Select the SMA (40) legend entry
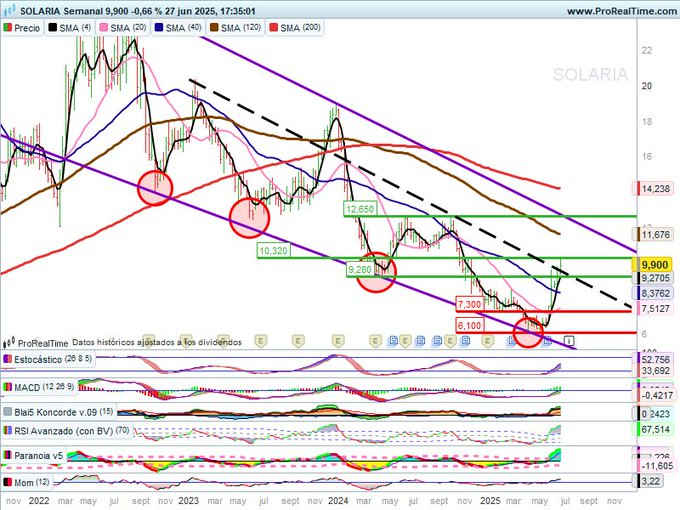Screen dimensions: 680x510 coord(178,28)
